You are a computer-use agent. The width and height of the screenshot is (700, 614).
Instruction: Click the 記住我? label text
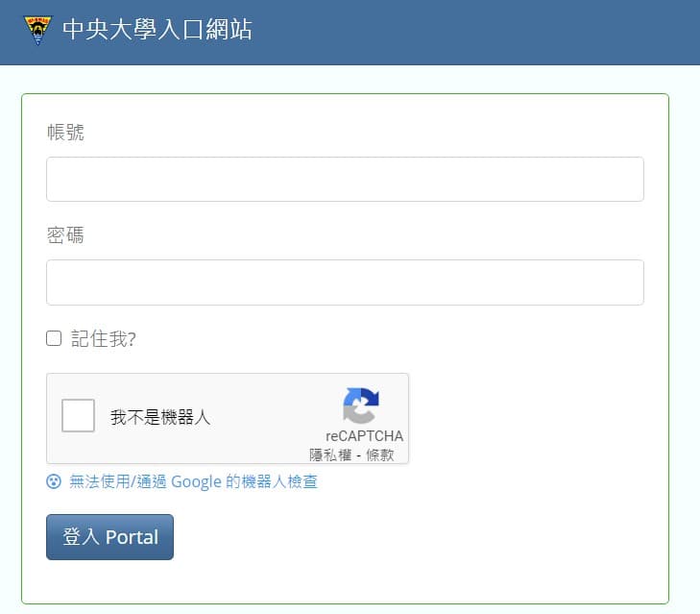(x=103, y=339)
